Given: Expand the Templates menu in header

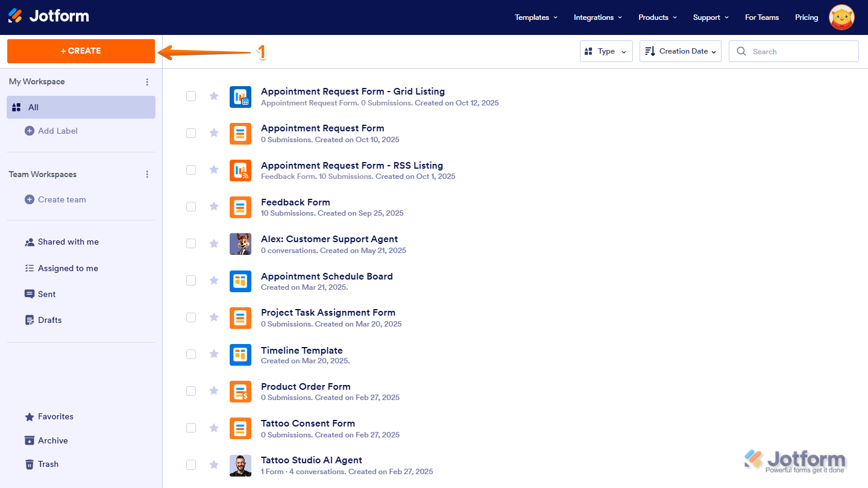Looking at the screenshot, I should click(x=536, y=17).
